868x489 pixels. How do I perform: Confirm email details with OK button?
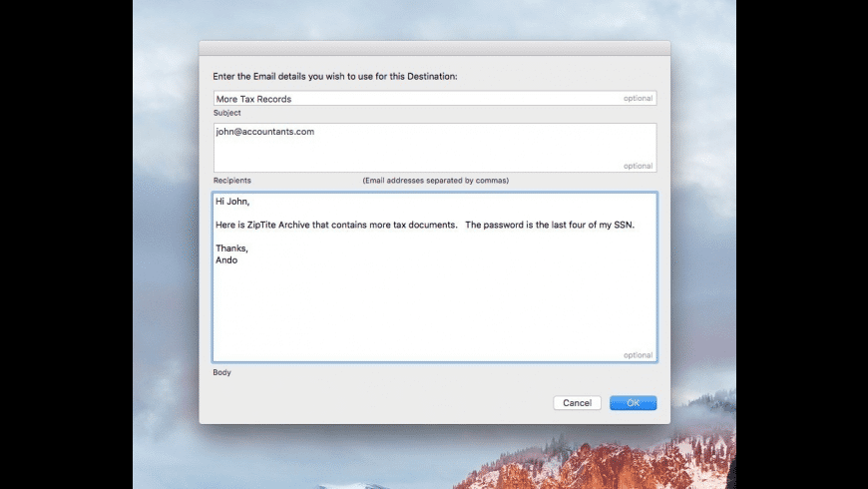point(633,403)
